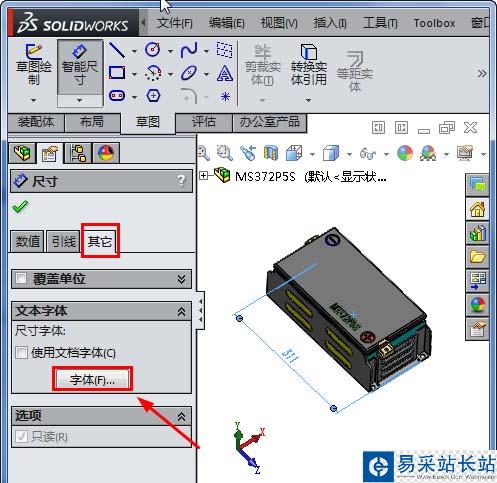Toggle the 只读(R) read-only checkbox

click(x=21, y=436)
